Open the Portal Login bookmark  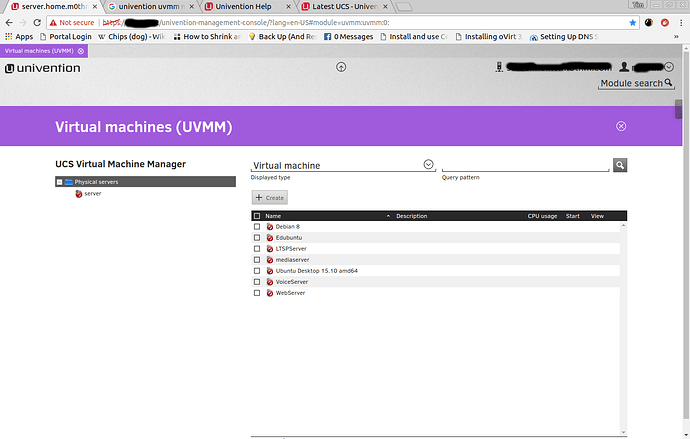[66, 37]
